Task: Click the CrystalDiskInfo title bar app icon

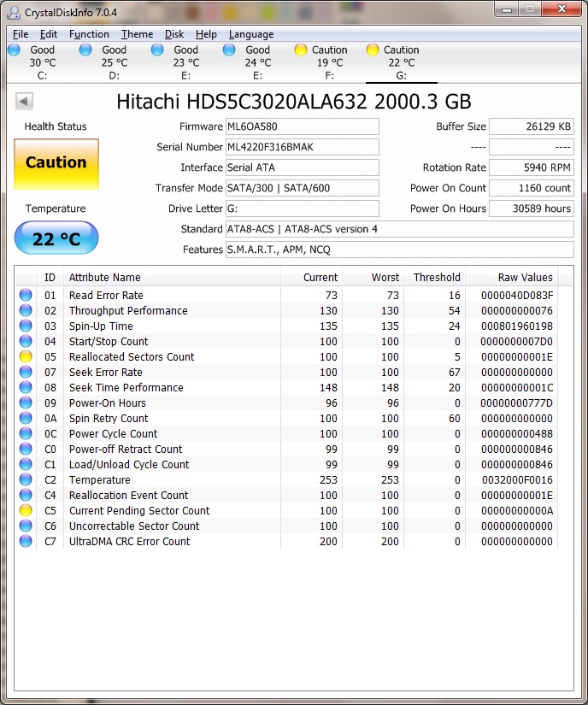Action: [15, 12]
